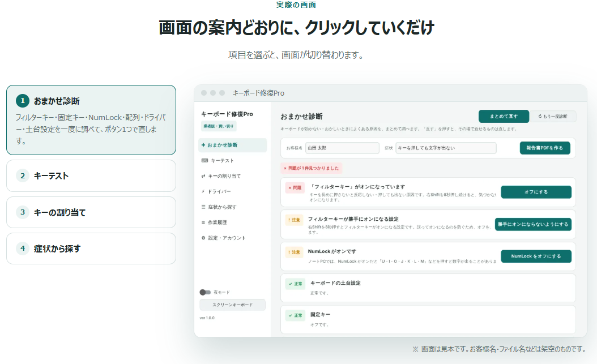Click the NumLock がオンです result title
597x364 pixels.
332,251
